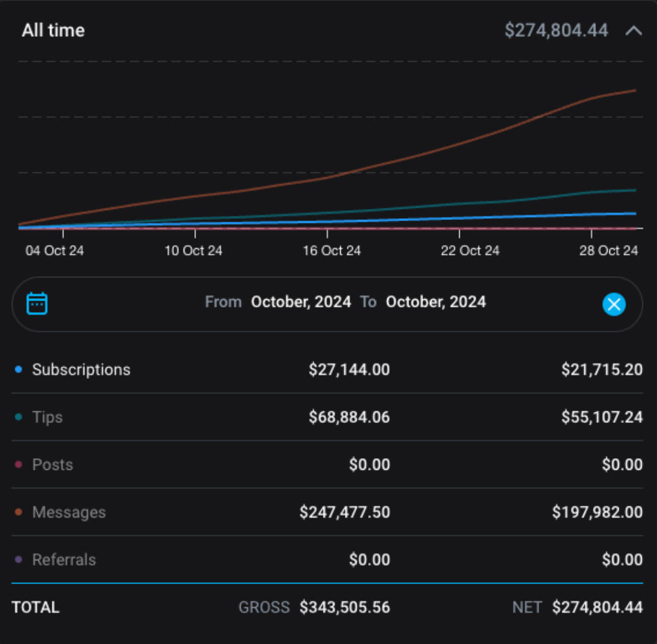657x644 pixels.
Task: Toggle the Messages series label
Action: (x=69, y=513)
